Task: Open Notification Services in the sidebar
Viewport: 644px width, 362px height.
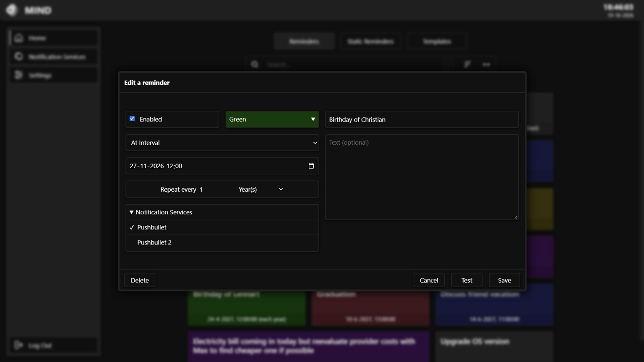Action: 54,57
